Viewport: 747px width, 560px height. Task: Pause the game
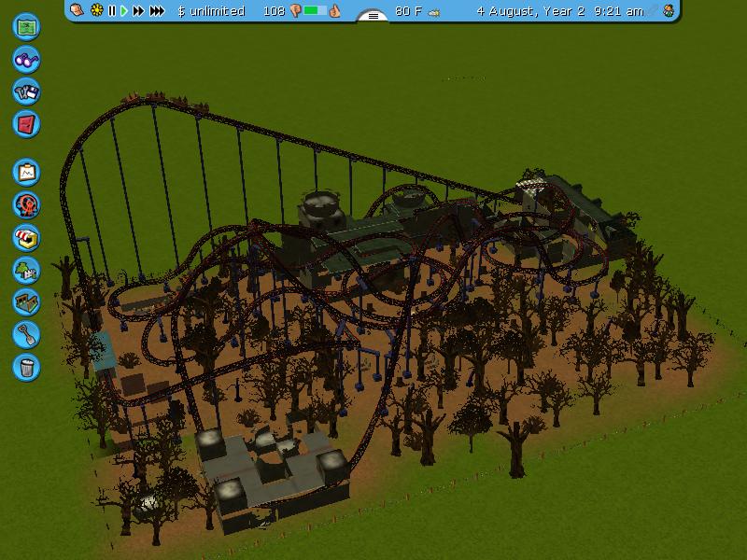click(112, 10)
